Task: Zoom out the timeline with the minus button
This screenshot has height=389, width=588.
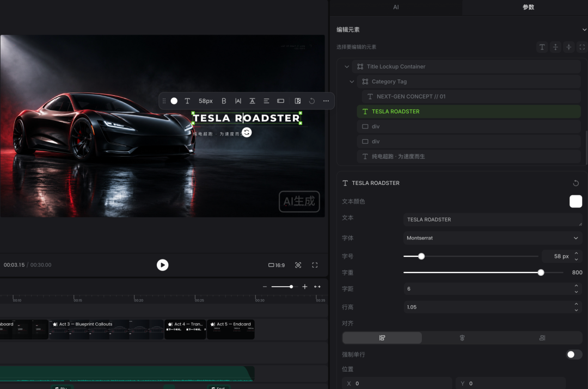Action: 265,287
